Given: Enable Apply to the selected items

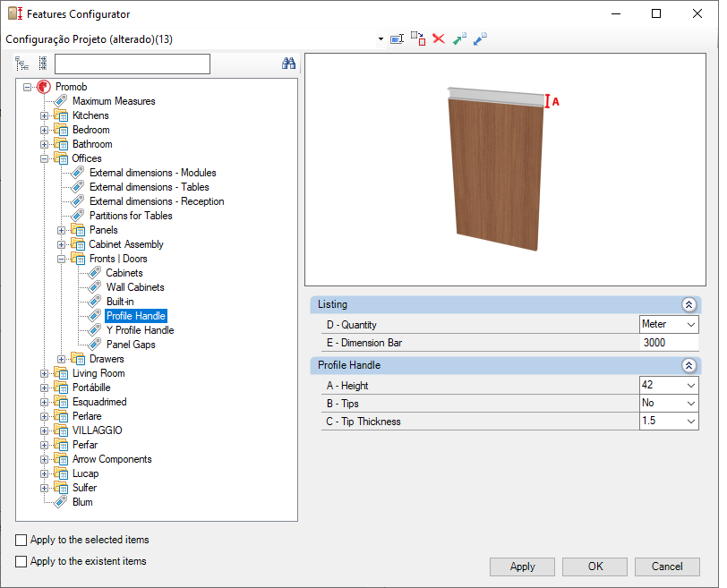Looking at the screenshot, I should point(21,540).
